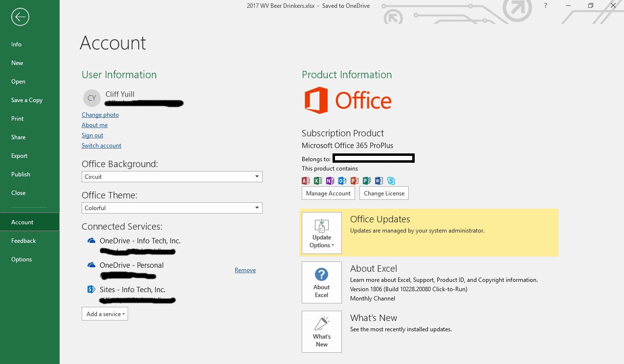Click the Excel icon in the product list
The height and width of the screenshot is (364, 624).
(318, 181)
